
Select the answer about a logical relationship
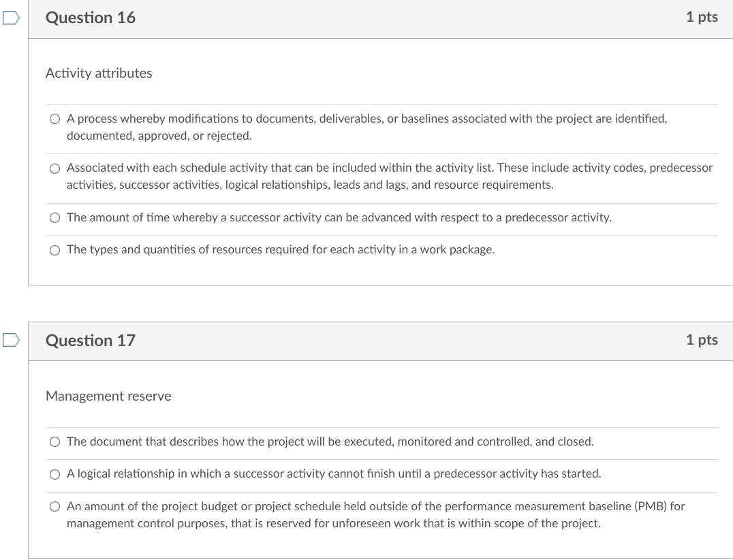(54, 474)
